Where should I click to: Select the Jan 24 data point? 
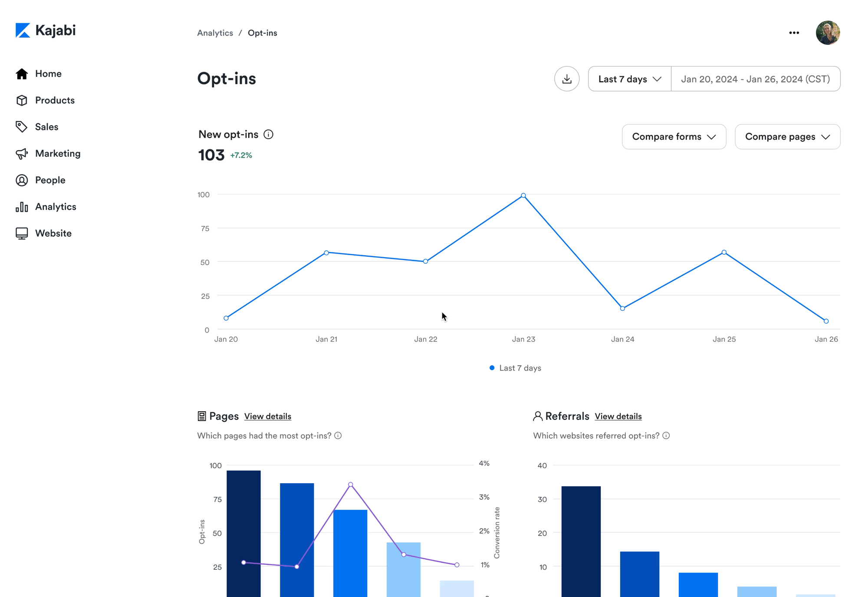(622, 309)
